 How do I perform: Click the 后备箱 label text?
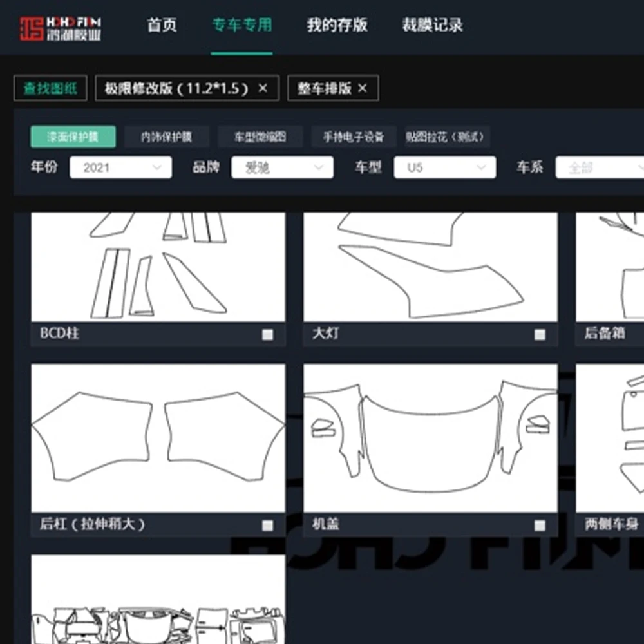click(605, 333)
